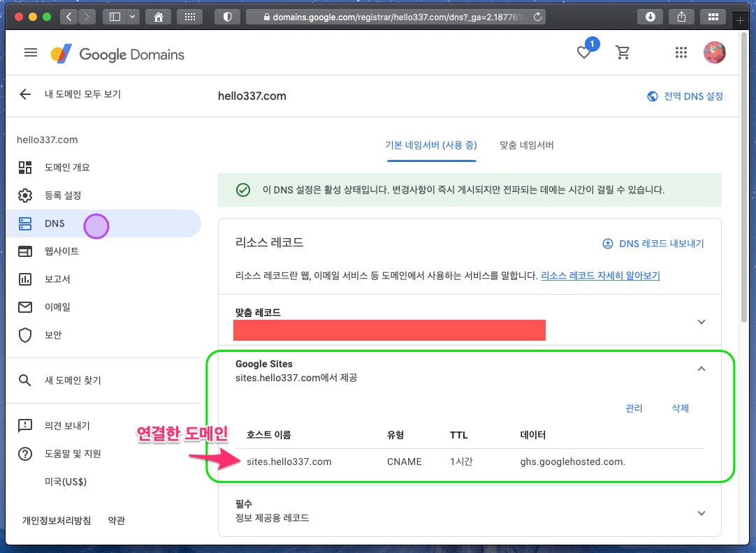Click the browser address bar
The image size is (756, 553).
pyautogui.click(x=395, y=17)
